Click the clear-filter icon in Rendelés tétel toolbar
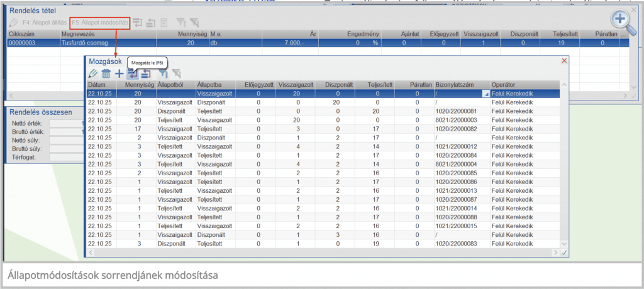644x289 pixels. 194,23
